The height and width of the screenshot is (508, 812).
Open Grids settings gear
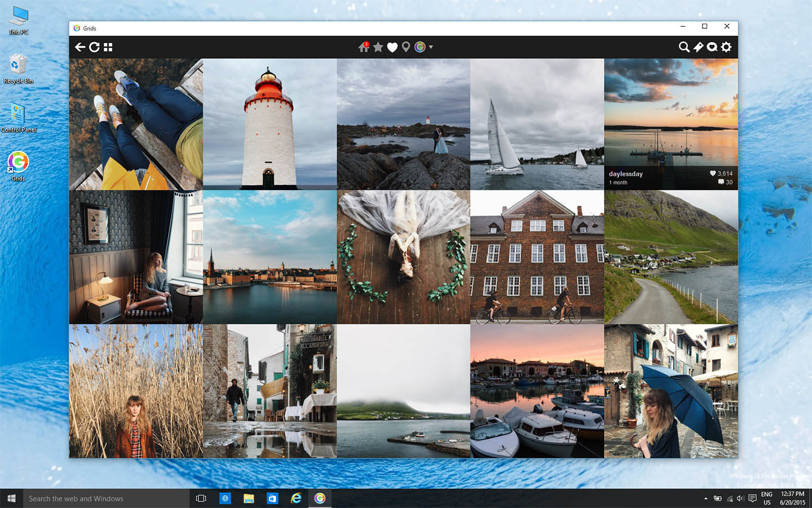pos(726,47)
